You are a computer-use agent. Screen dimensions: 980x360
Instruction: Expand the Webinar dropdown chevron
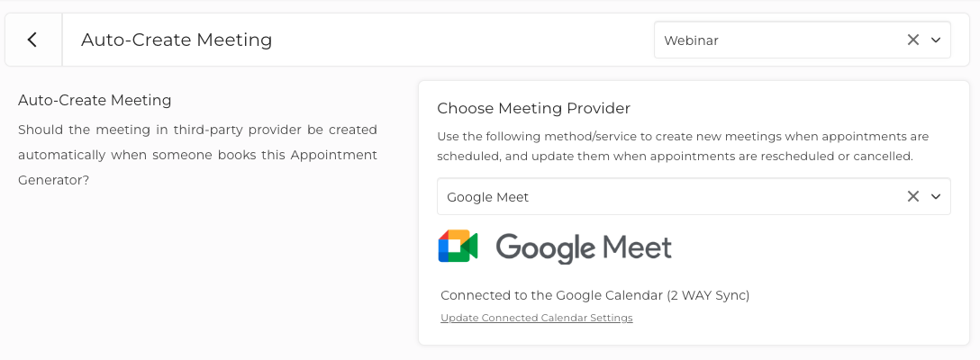click(x=936, y=40)
